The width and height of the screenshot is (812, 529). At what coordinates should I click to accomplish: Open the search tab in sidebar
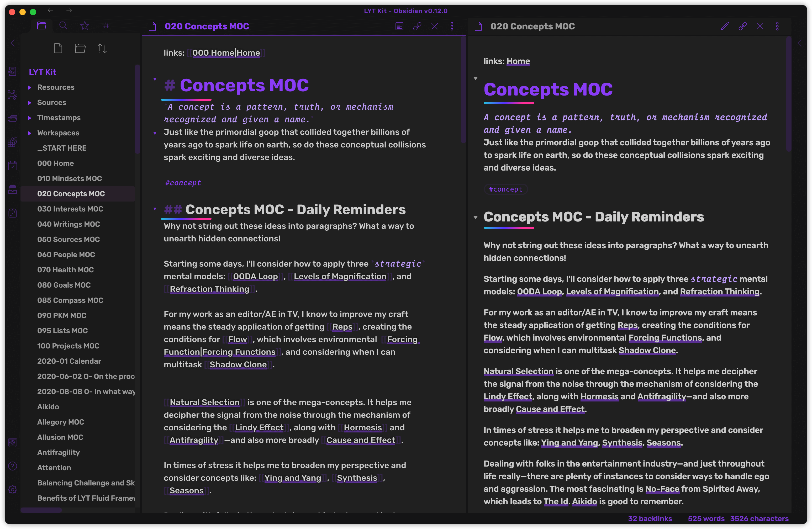(x=63, y=26)
